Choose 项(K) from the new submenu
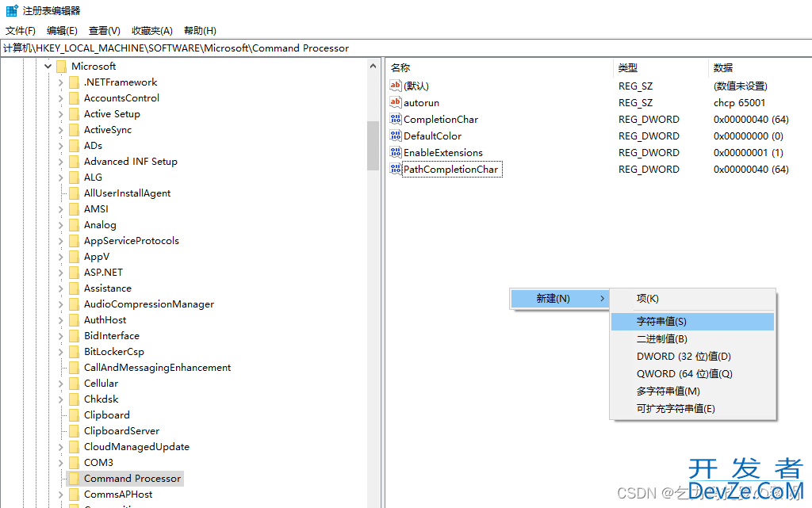The height and width of the screenshot is (508, 812). tap(692, 299)
